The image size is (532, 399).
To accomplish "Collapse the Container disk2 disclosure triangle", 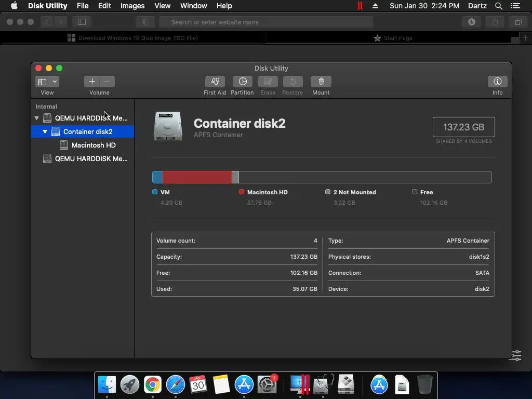I will coord(45,131).
